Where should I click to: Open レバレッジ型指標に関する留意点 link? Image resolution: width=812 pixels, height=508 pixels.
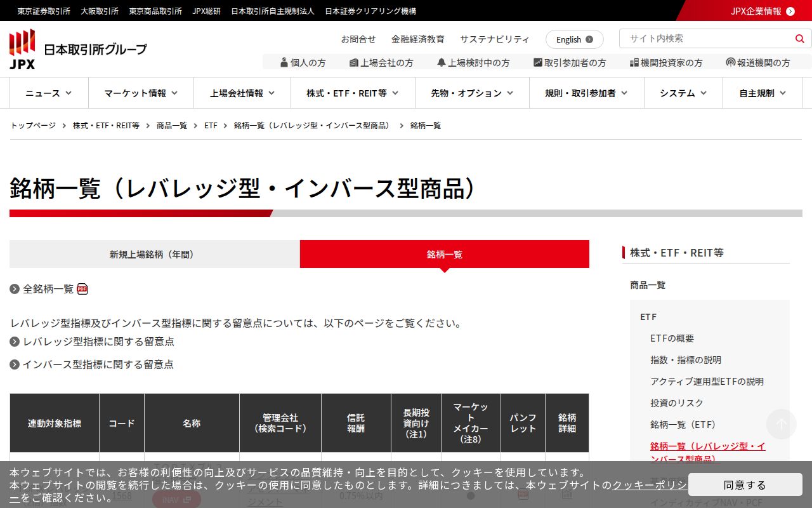point(98,342)
